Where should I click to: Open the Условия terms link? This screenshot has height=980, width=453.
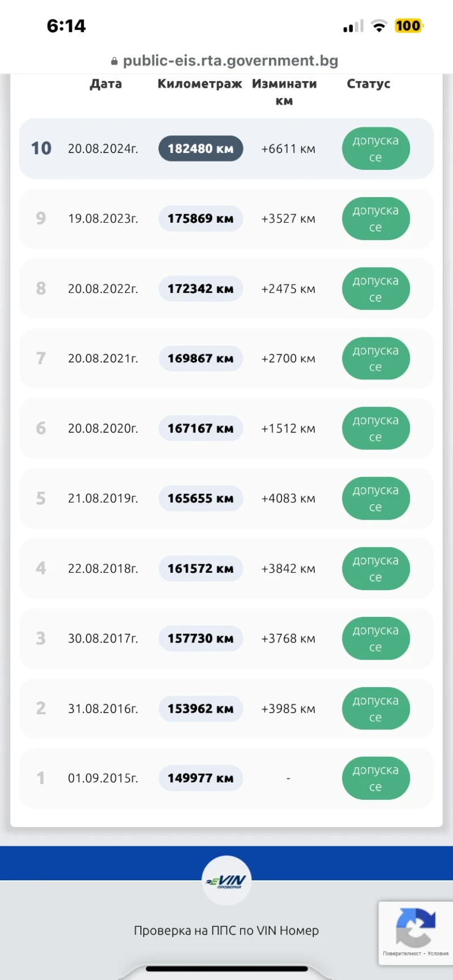438,953
